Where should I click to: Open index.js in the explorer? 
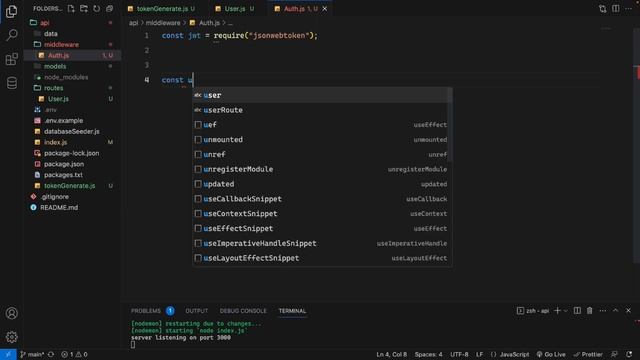click(x=72, y=142)
